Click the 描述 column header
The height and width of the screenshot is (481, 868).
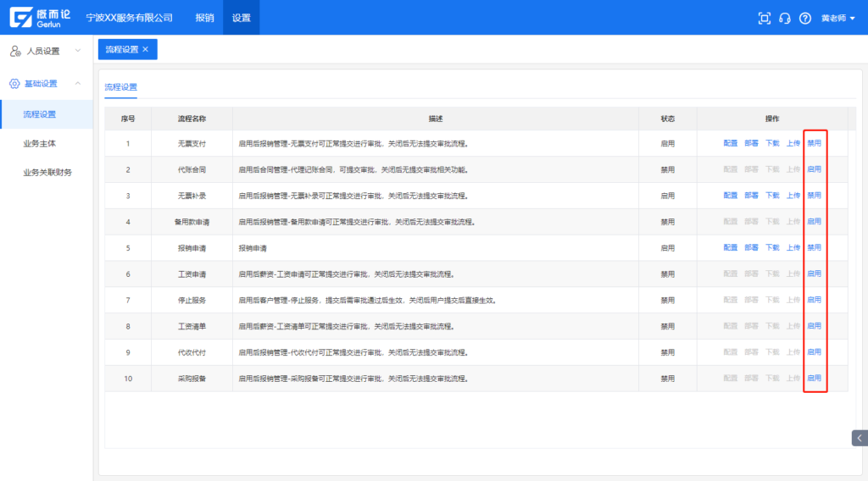[x=436, y=119]
